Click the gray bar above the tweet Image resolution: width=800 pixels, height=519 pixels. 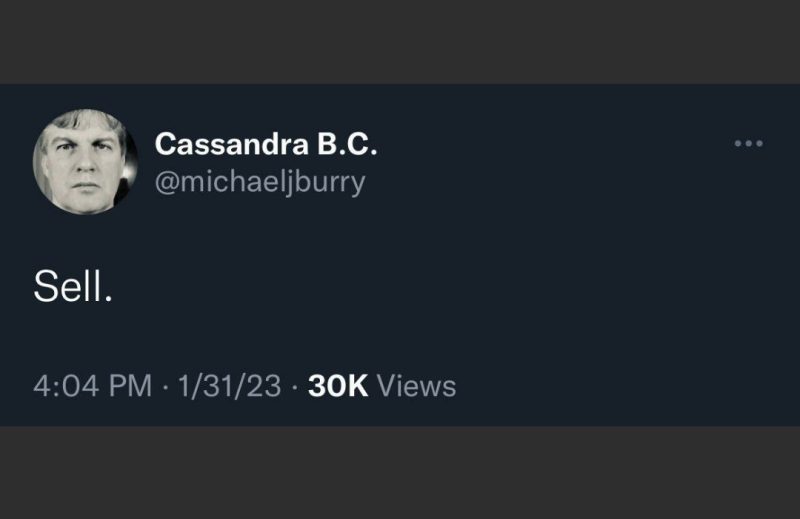[x=400, y=41]
